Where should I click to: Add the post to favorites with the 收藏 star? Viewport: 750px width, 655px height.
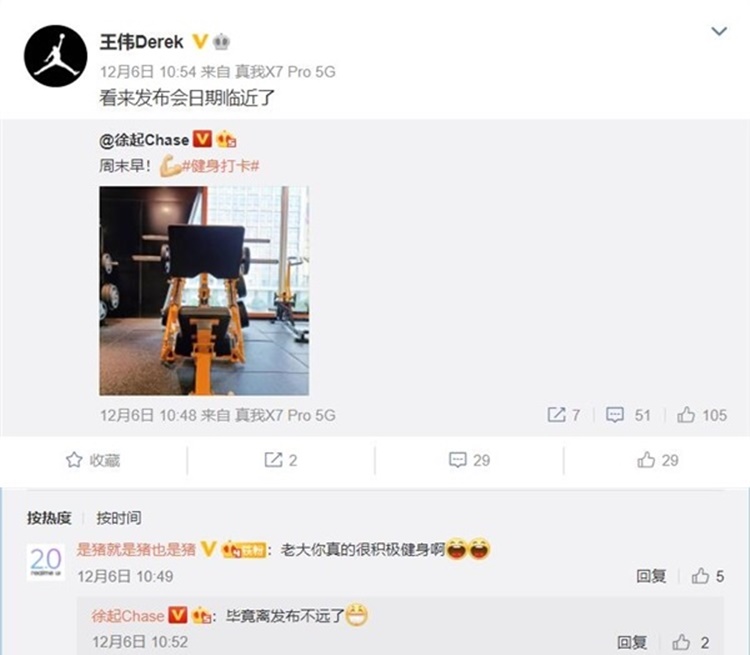point(93,460)
